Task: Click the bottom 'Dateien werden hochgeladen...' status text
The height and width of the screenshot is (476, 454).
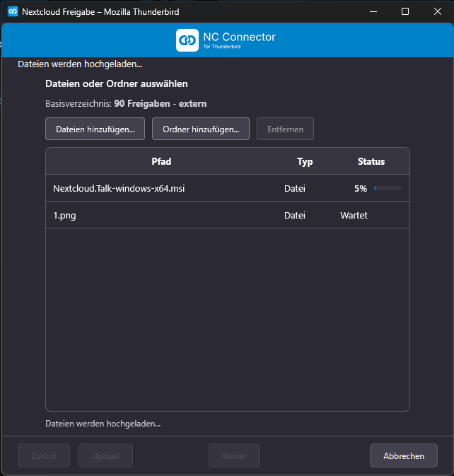Action: pyautogui.click(x=103, y=424)
